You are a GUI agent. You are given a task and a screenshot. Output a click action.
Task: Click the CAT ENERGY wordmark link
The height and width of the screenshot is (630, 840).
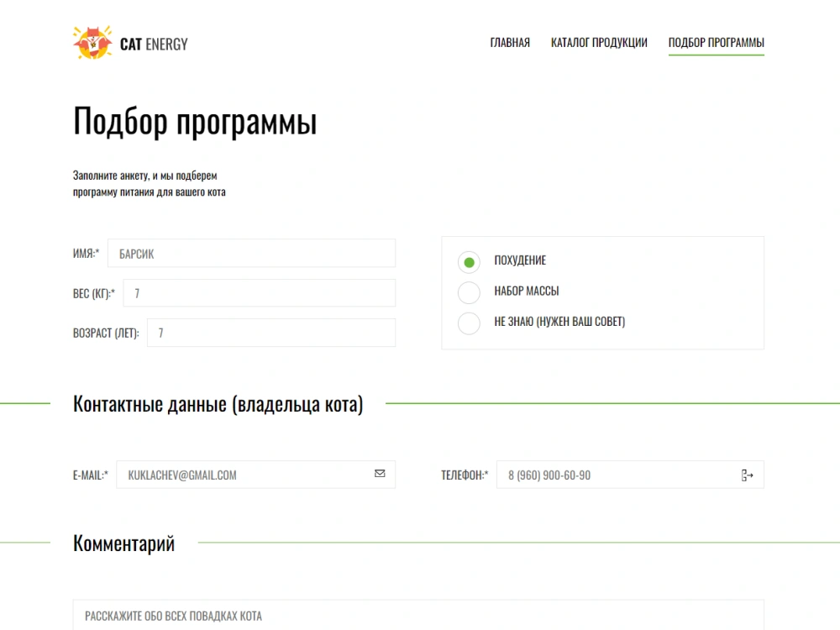click(154, 44)
